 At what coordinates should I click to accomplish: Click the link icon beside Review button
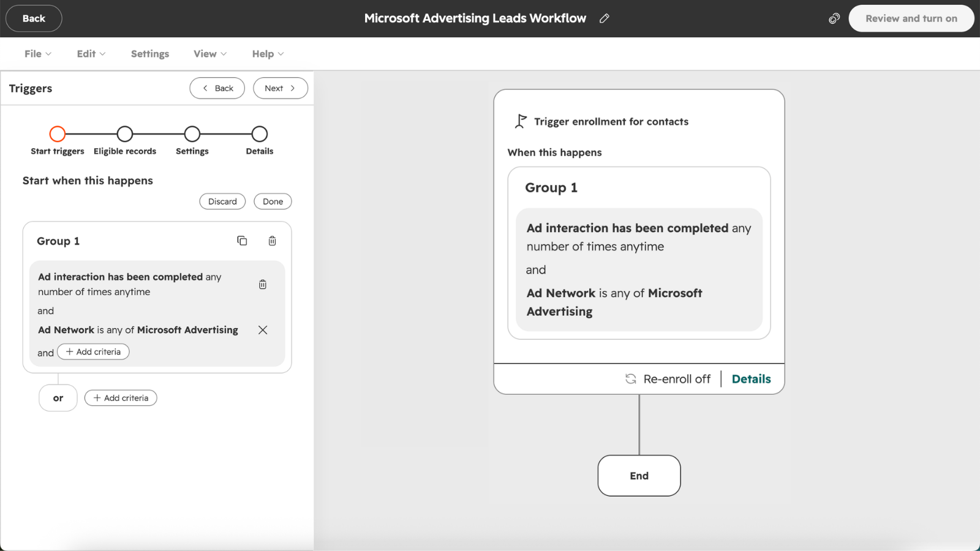click(x=834, y=18)
